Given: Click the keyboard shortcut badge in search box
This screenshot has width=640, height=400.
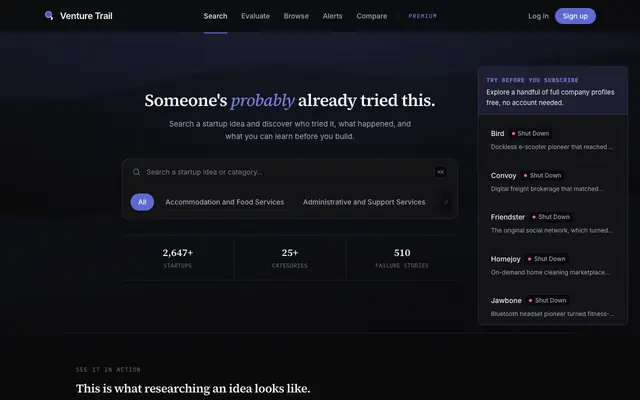Looking at the screenshot, I should coord(440,172).
